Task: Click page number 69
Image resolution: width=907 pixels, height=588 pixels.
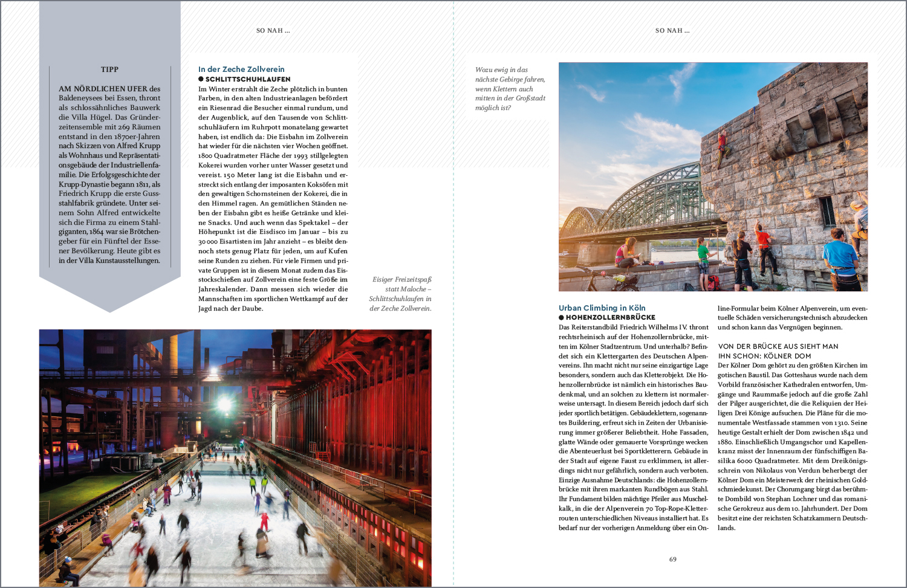Action: 672,560
